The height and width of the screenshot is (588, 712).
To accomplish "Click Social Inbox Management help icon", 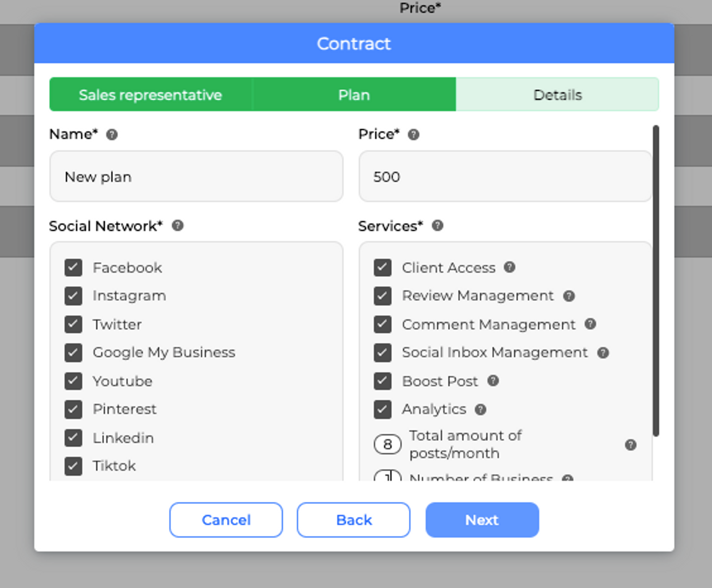I will pos(603,353).
